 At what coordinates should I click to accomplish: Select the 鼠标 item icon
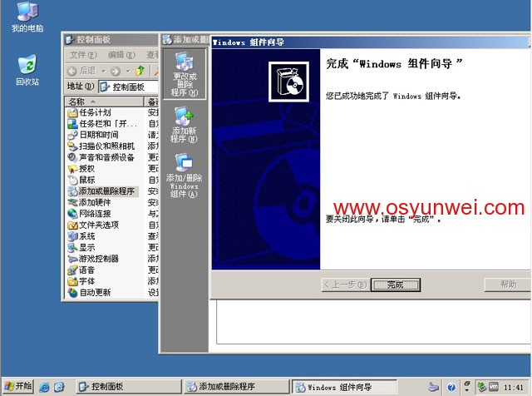coord(72,180)
